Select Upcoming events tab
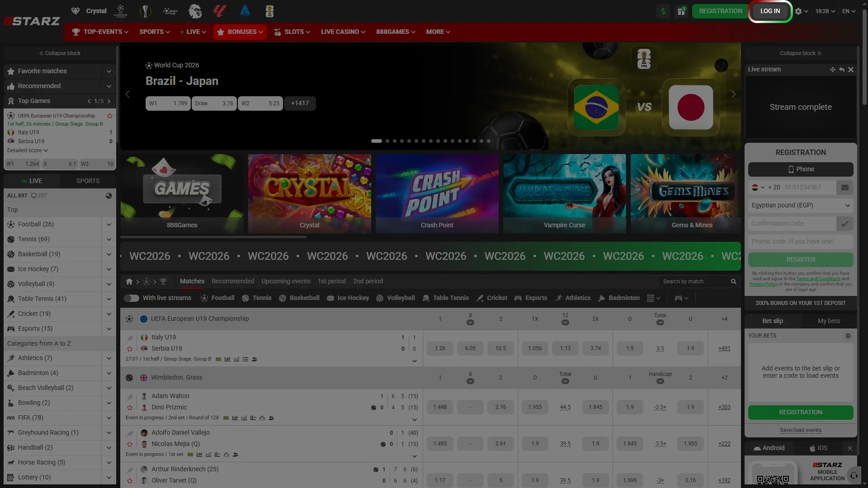This screenshot has width=868, height=488. (x=286, y=282)
